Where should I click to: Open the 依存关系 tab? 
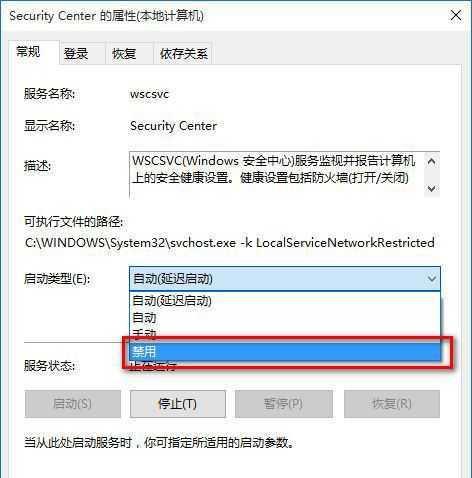183,54
